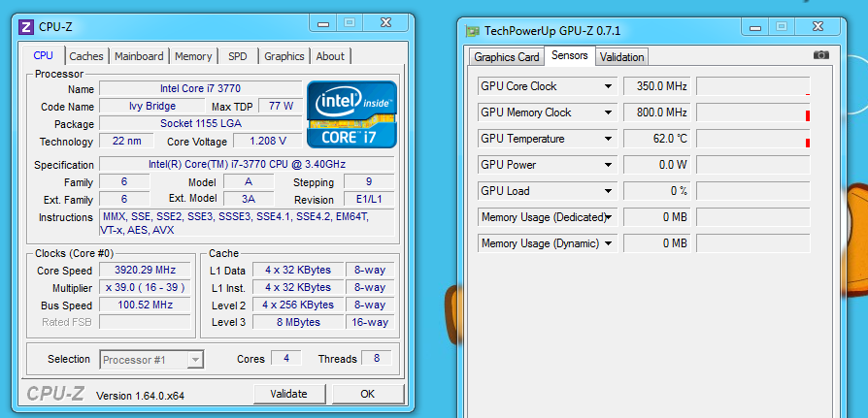Click the 1.208 V core voltage value
The height and width of the screenshot is (418, 868).
[268, 141]
